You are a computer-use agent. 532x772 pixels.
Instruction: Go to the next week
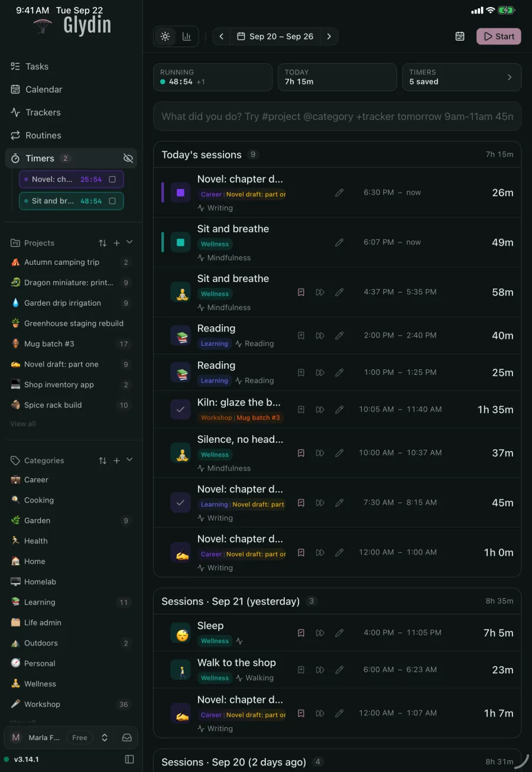click(329, 36)
